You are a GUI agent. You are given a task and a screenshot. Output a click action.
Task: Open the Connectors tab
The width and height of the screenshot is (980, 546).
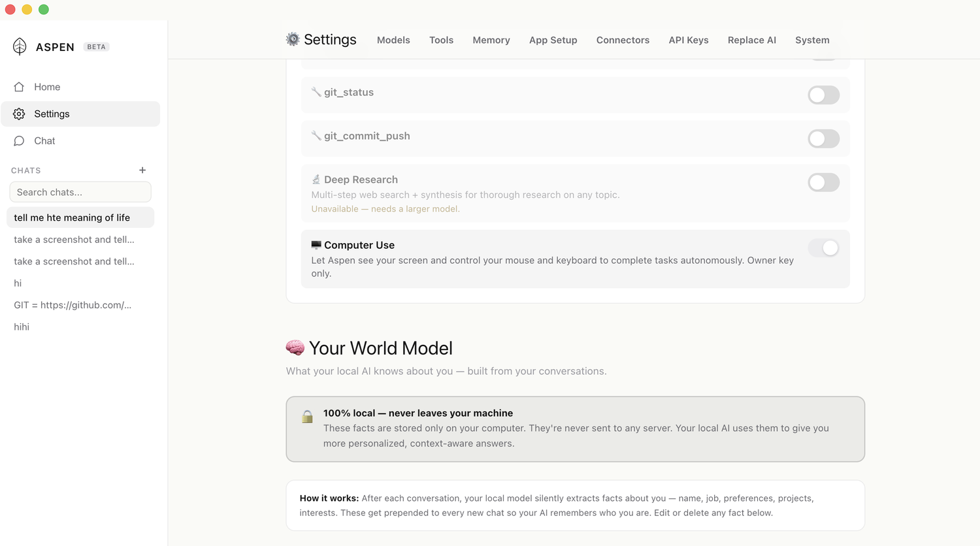click(x=623, y=40)
